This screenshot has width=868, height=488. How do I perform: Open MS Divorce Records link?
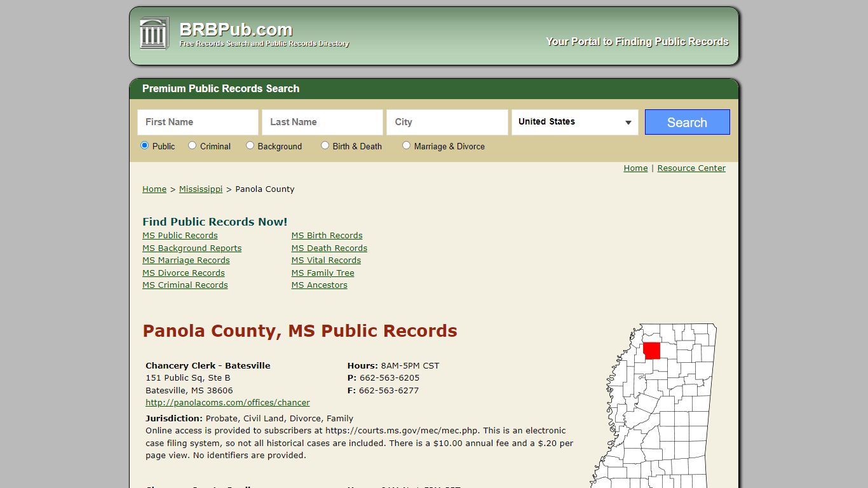[x=184, y=273]
